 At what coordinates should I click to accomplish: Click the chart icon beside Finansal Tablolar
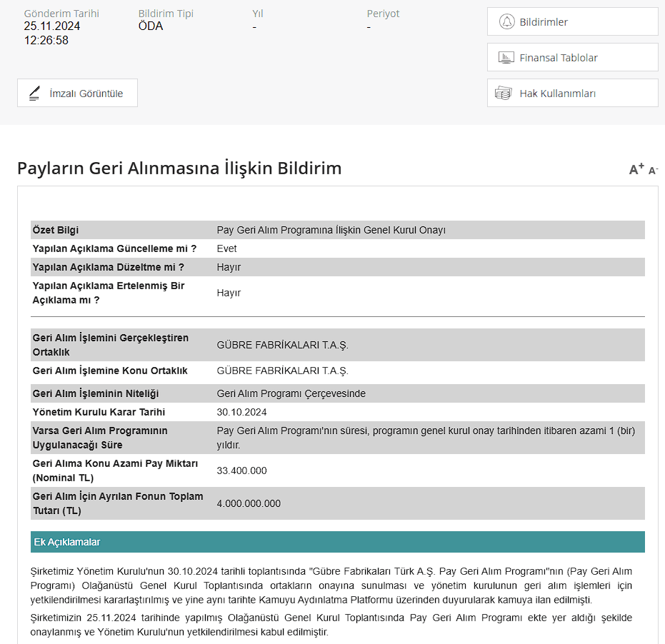coord(506,58)
